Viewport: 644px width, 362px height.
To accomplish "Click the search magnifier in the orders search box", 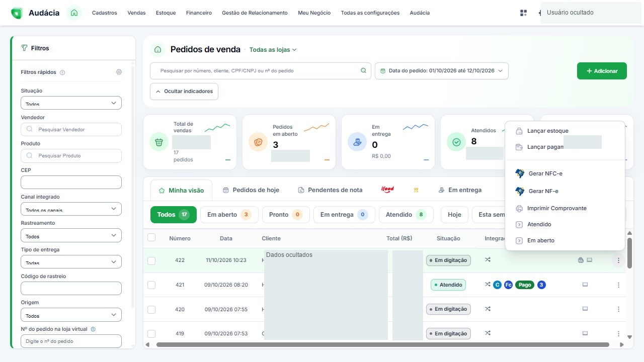I will point(363,71).
